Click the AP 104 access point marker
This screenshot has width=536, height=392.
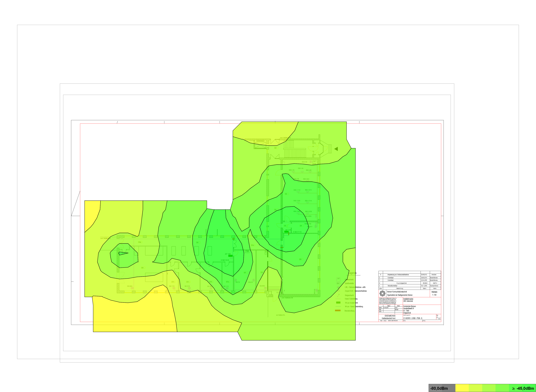click(287, 232)
